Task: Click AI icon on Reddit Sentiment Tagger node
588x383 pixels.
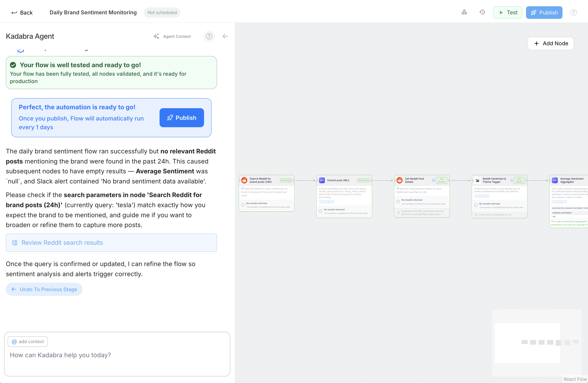Action: pos(477,180)
